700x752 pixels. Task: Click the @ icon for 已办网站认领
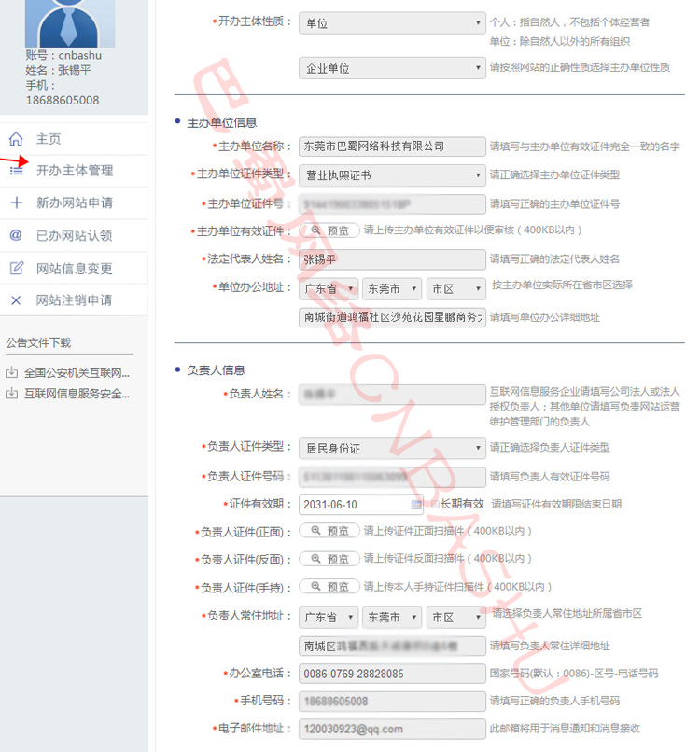16,236
